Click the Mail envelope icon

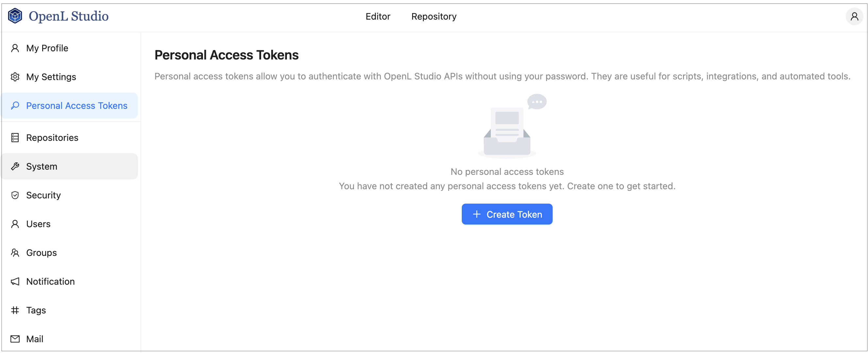click(15, 339)
